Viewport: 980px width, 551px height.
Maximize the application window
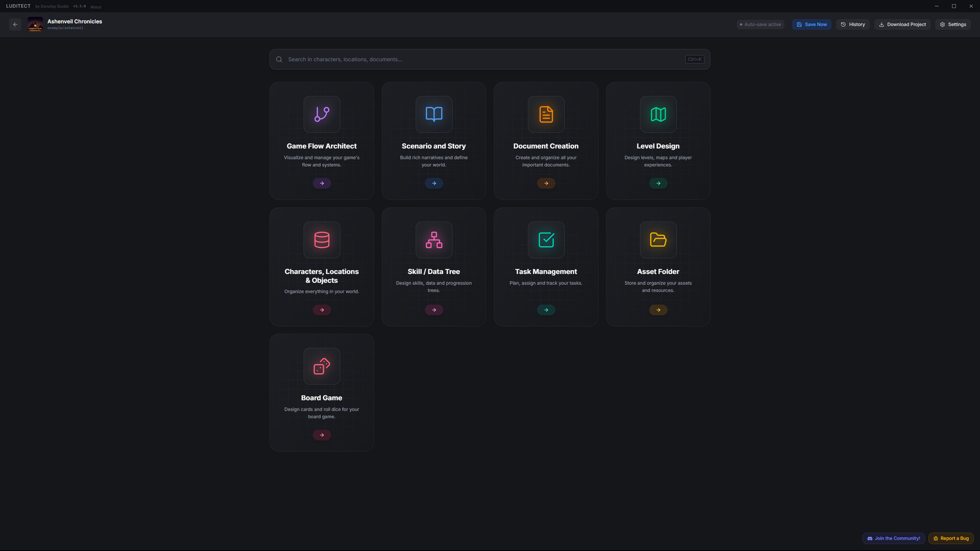click(x=953, y=6)
